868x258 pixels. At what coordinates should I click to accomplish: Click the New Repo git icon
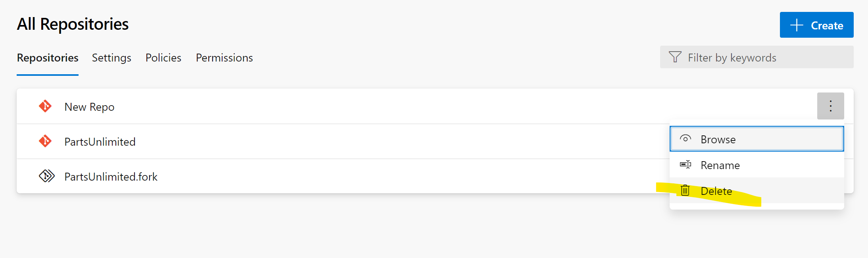click(45, 106)
